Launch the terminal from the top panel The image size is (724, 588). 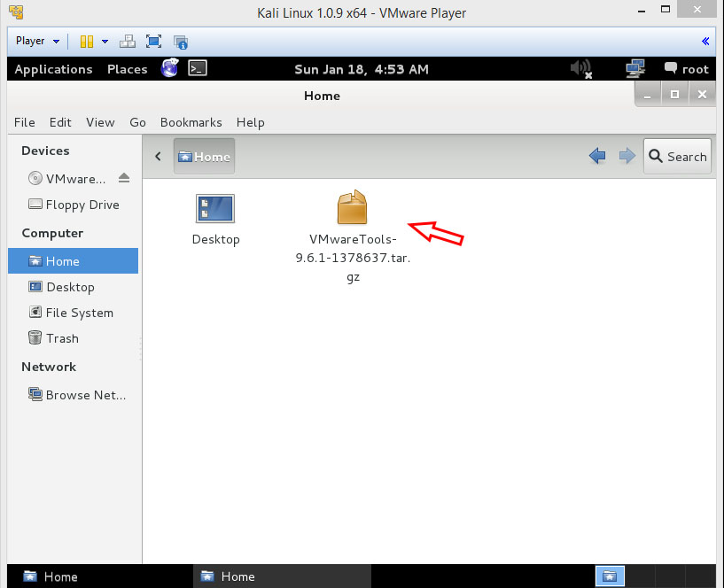(198, 68)
